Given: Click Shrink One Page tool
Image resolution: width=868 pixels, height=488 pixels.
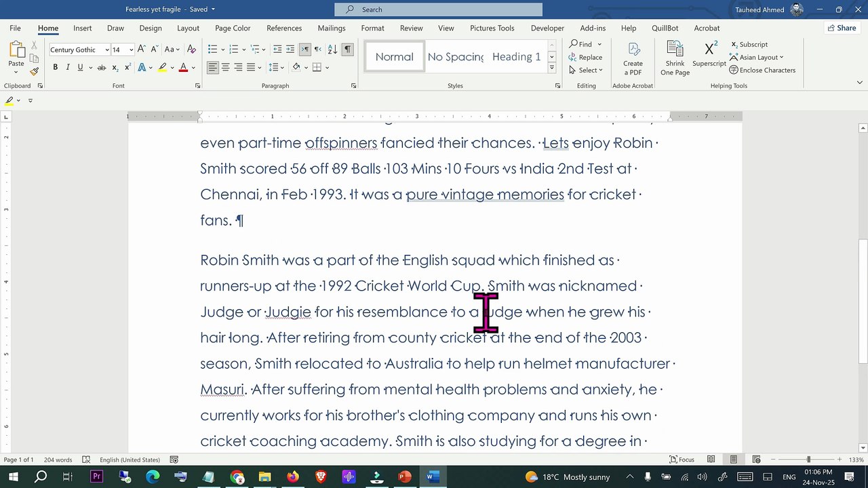Looking at the screenshot, I should click(x=675, y=59).
